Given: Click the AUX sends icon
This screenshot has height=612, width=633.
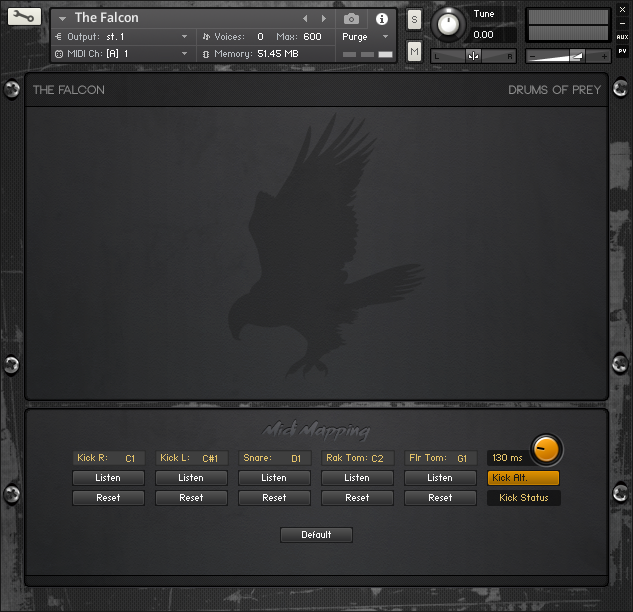Looking at the screenshot, I should point(622,36).
